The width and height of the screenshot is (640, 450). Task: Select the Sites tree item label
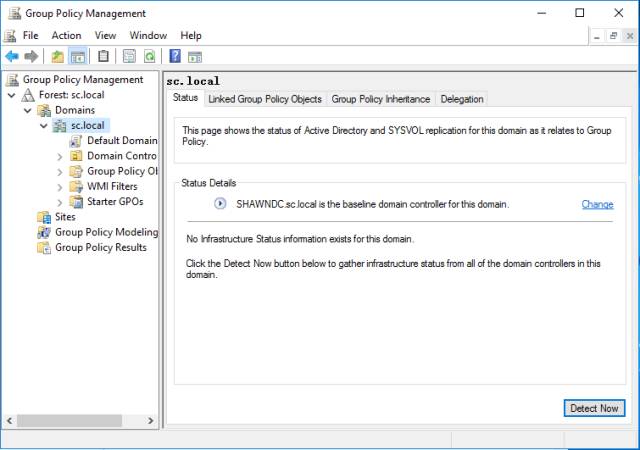(x=65, y=217)
